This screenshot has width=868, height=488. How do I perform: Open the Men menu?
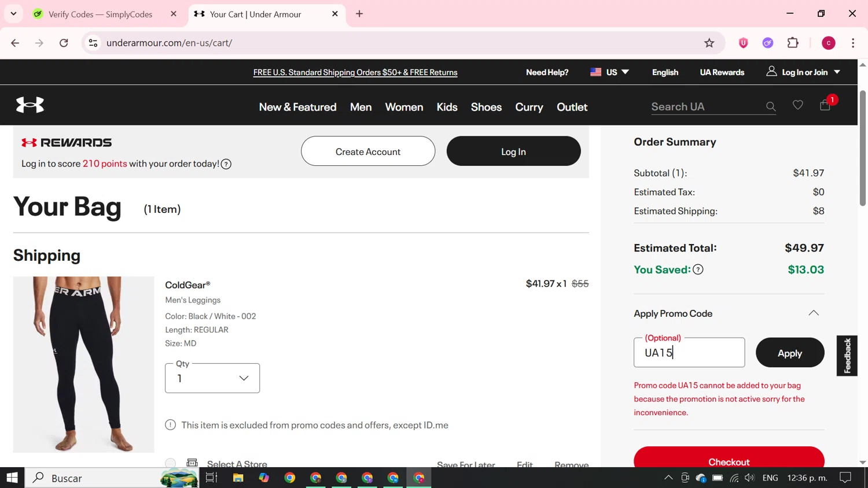click(361, 107)
